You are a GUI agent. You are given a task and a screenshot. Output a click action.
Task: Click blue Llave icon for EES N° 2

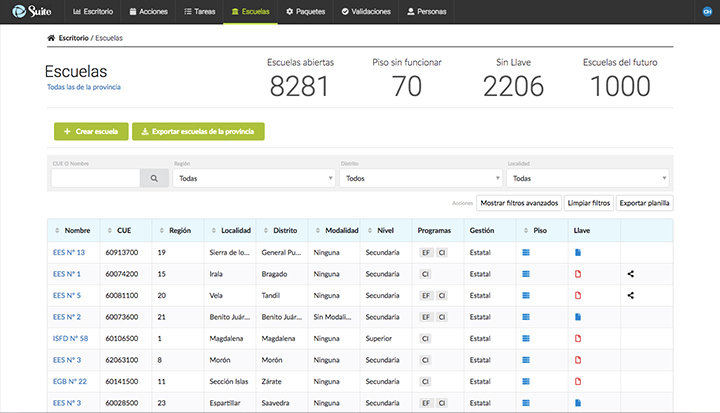coord(578,316)
